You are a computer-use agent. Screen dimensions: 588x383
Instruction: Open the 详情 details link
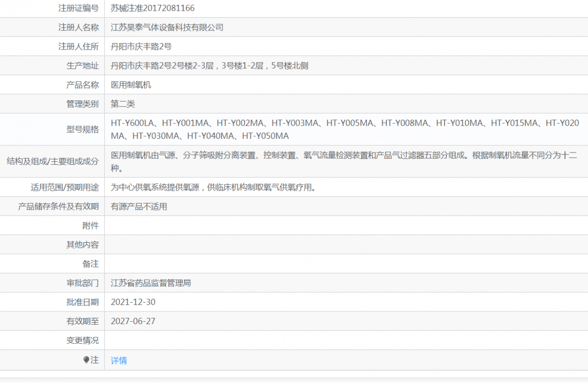click(119, 360)
